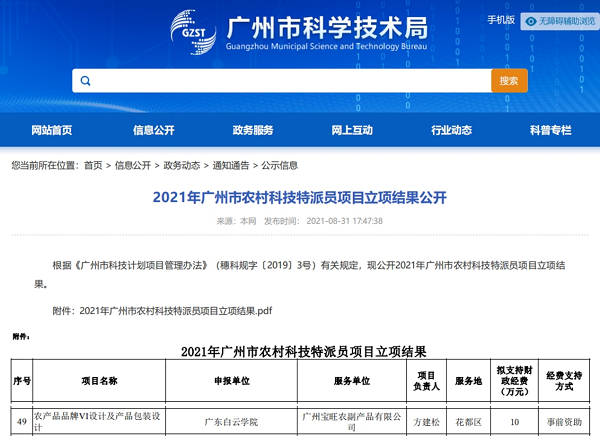Click 信息公开 in the breadcrumb path
This screenshot has width=600, height=436.
pos(132,165)
